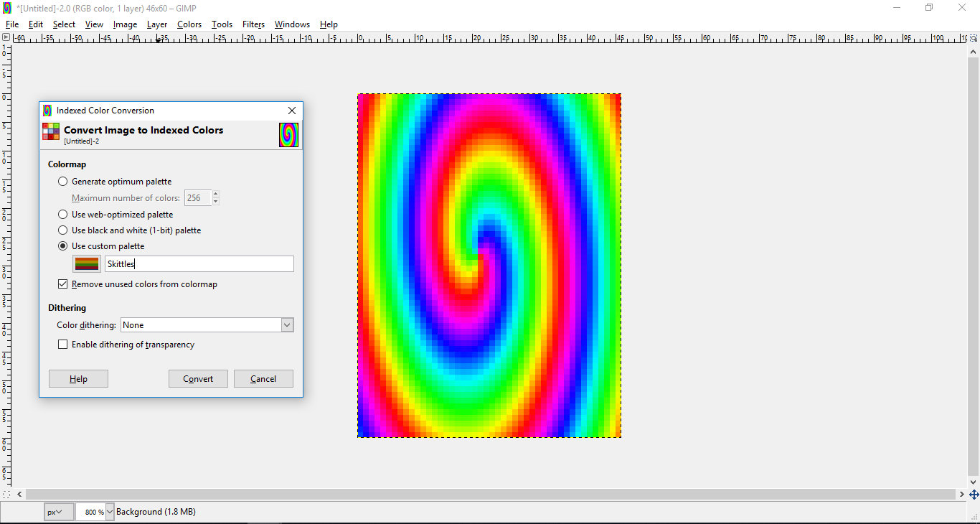
Task: Open the Windows menu
Action: pyautogui.click(x=292, y=24)
